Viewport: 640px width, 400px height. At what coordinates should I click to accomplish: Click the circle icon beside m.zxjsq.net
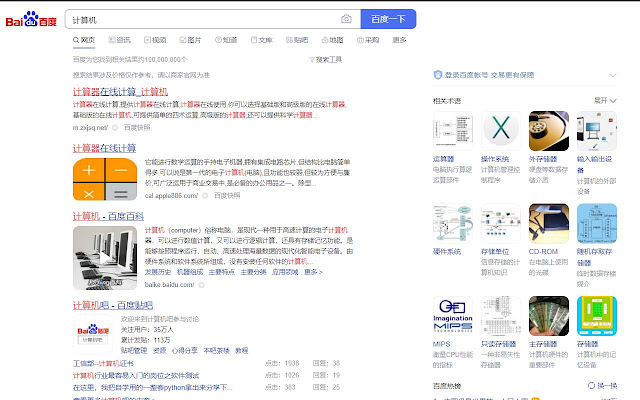[115, 128]
